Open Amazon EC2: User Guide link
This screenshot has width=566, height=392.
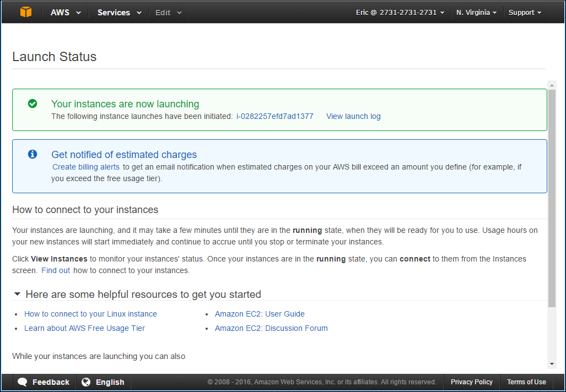point(260,314)
